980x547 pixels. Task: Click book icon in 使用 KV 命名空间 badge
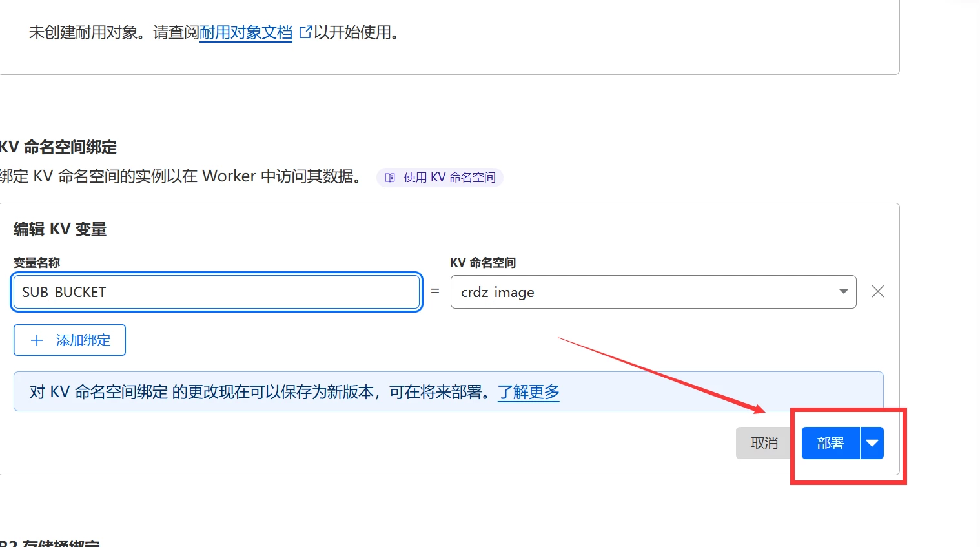[390, 178]
